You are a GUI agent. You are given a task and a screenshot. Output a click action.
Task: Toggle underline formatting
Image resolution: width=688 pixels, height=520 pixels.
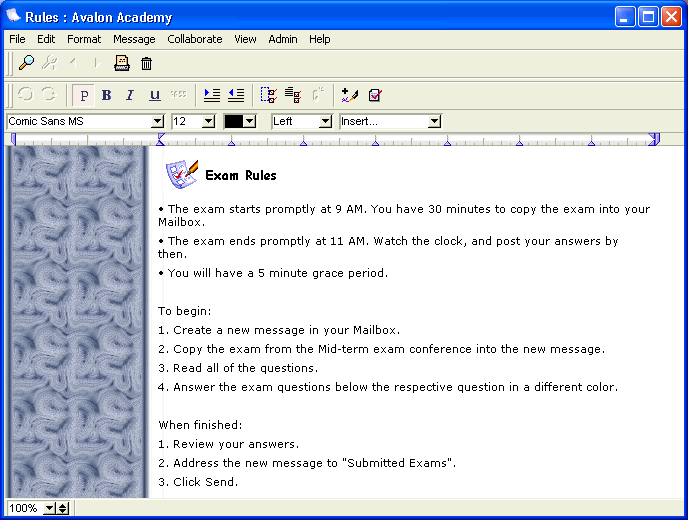pos(154,95)
